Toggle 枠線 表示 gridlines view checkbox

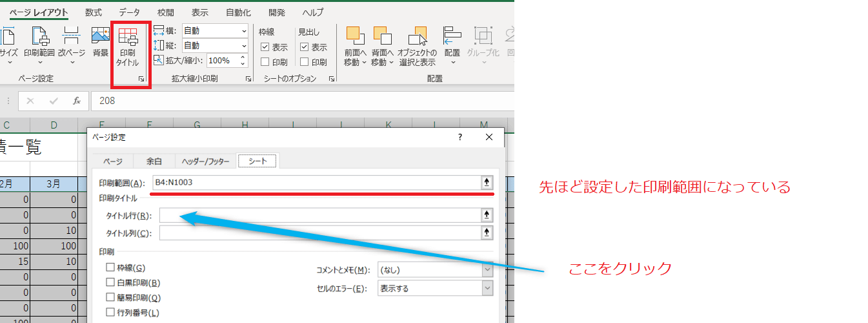tap(265, 47)
